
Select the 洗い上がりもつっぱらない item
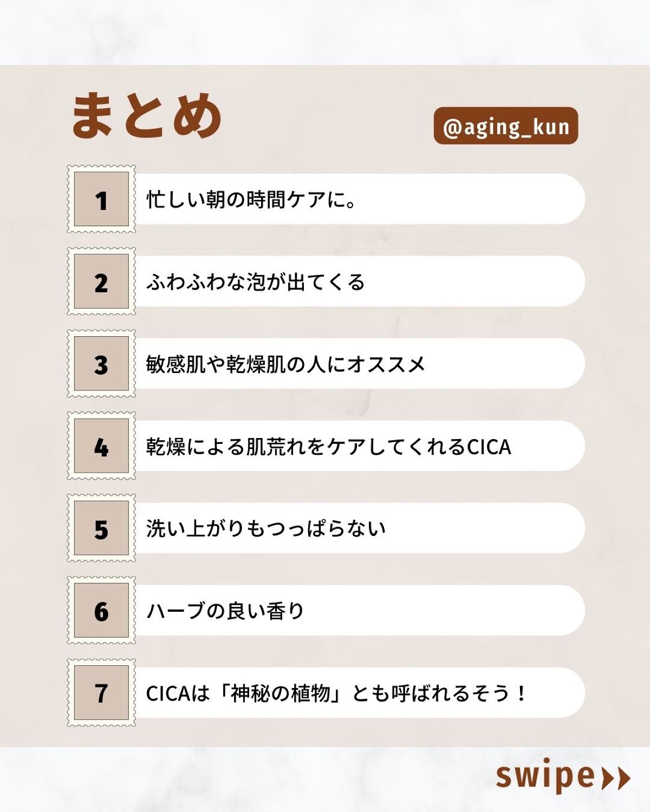tap(265, 529)
